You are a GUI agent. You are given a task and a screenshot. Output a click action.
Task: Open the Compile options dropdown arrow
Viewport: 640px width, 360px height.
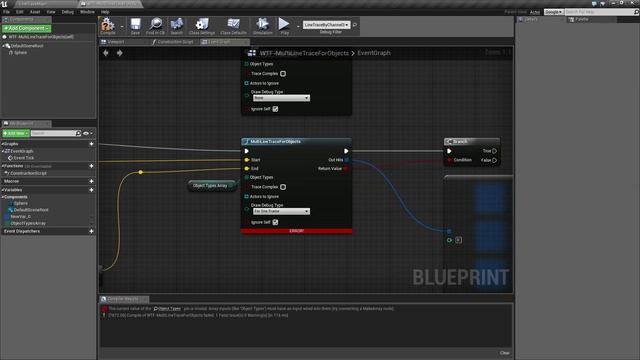tap(122, 27)
